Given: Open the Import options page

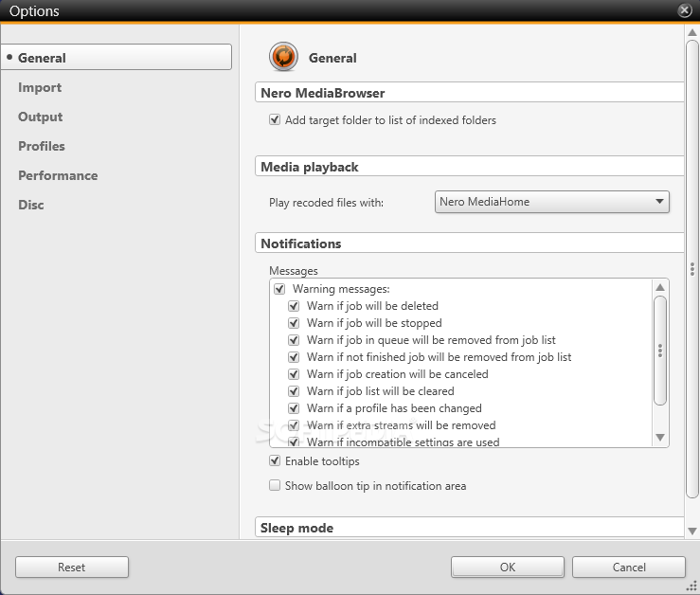Looking at the screenshot, I should click(x=40, y=87).
